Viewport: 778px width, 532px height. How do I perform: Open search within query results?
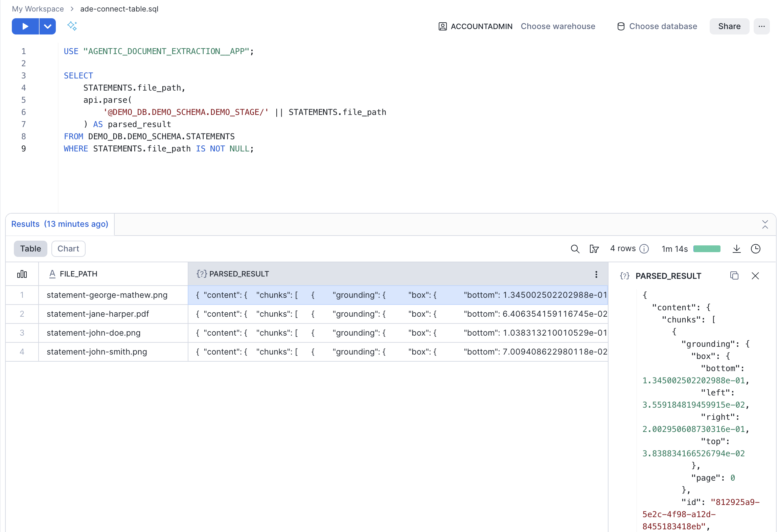575,249
